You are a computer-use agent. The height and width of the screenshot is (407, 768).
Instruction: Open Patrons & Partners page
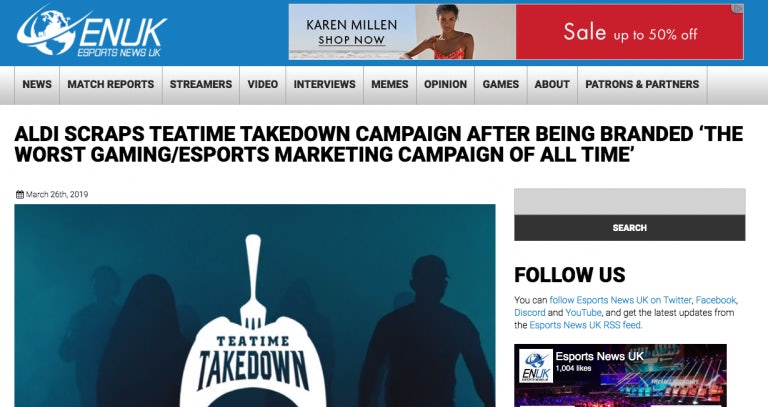pyautogui.click(x=642, y=85)
